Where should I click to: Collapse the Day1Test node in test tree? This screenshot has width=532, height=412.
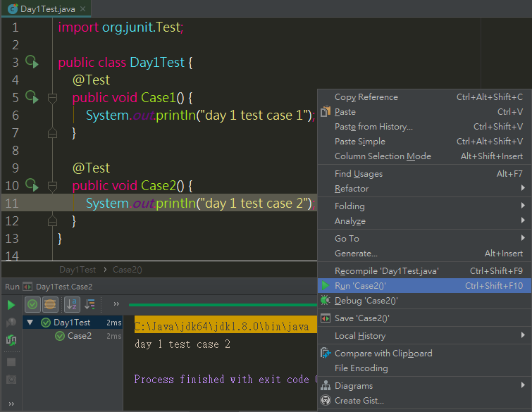30,323
